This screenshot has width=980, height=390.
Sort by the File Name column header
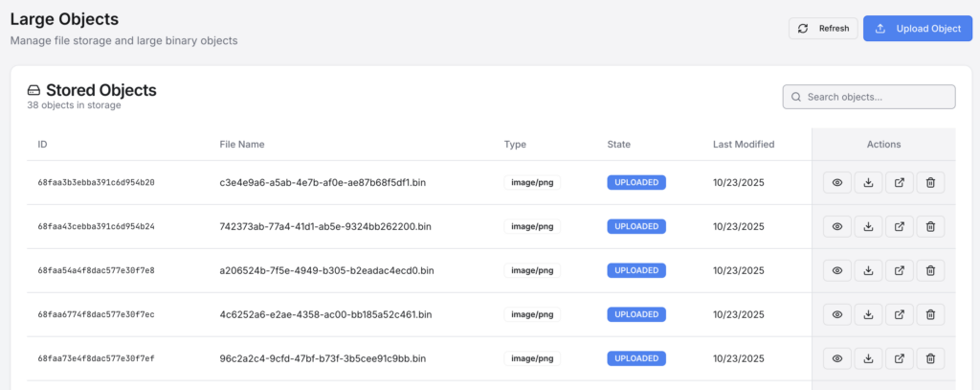(x=242, y=145)
